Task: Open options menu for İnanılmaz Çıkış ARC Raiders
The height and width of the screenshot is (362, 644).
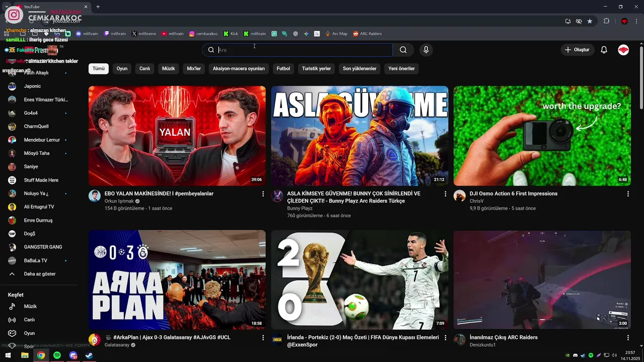Action: (x=628, y=338)
